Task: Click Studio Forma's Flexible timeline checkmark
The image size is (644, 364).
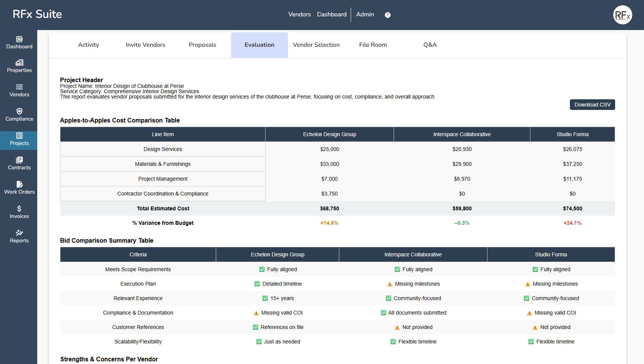Action: tap(531, 342)
